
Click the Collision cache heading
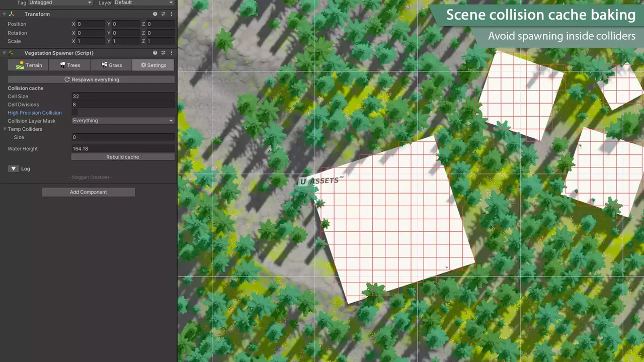pyautogui.click(x=26, y=88)
